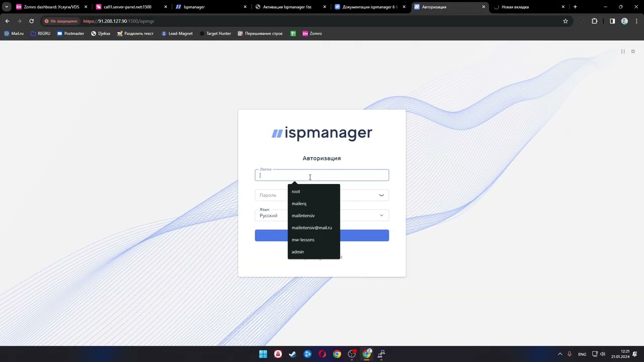Open a new tab with the plus icon
The image size is (644, 362).
(575, 7)
